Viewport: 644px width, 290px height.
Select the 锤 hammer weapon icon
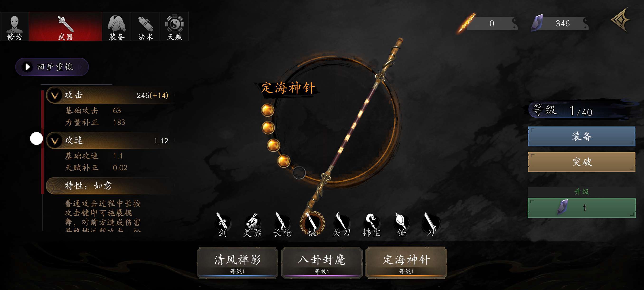[402, 224]
